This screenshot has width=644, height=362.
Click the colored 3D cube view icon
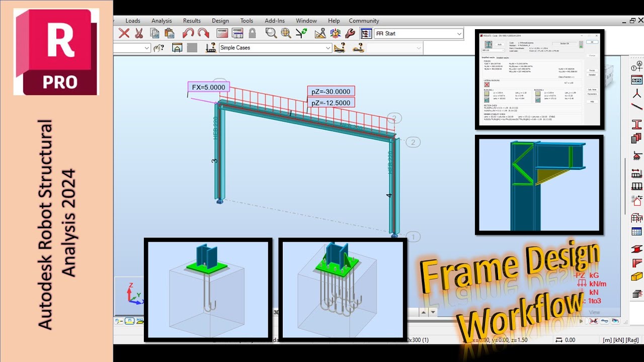point(336,33)
